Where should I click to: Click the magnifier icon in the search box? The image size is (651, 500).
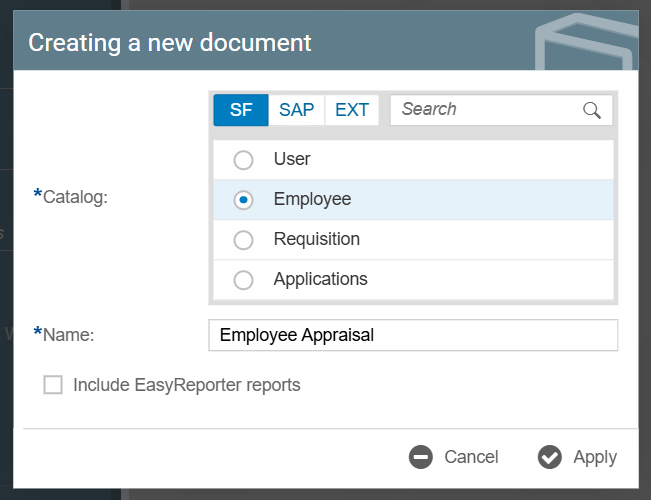point(591,110)
